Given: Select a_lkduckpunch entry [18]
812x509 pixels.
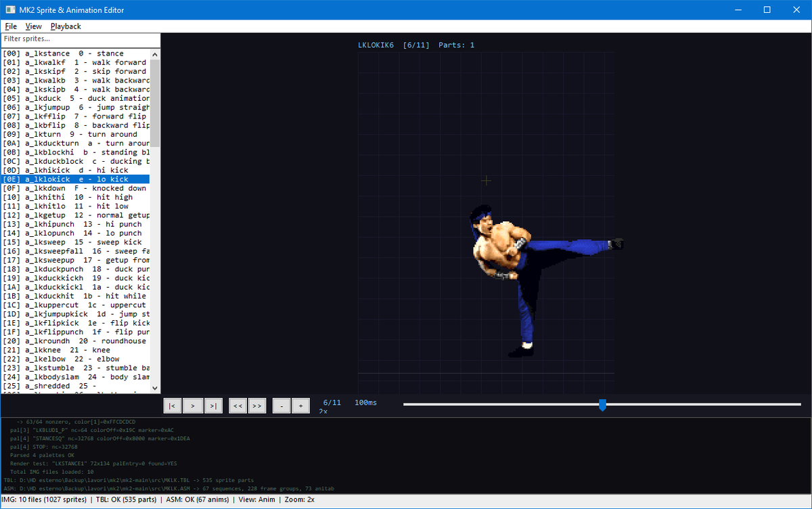Looking at the screenshot, I should tap(76, 269).
